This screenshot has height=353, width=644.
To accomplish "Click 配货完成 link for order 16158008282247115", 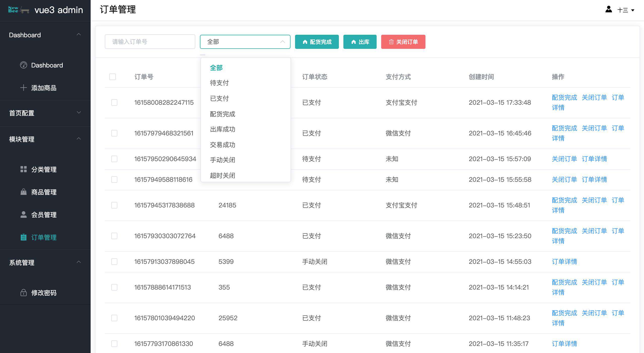I will 564,97.
